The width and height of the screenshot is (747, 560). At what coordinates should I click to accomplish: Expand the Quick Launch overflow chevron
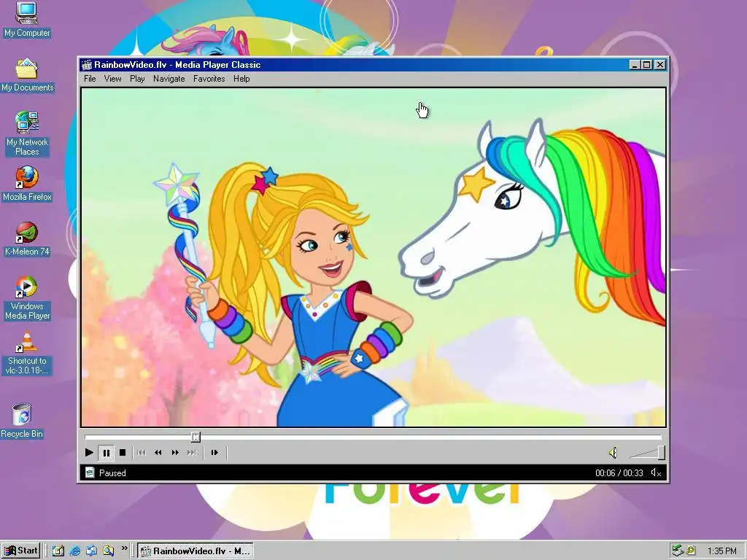pos(124,548)
